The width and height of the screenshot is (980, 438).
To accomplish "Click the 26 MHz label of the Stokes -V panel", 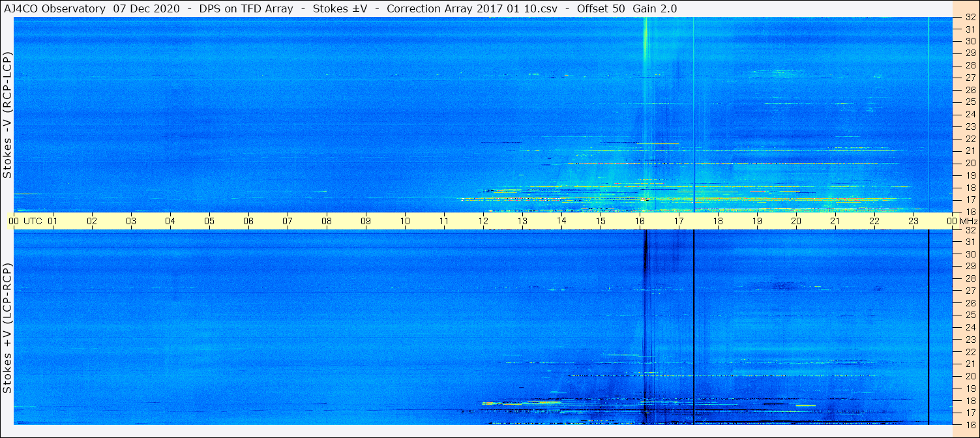I will tap(970, 90).
